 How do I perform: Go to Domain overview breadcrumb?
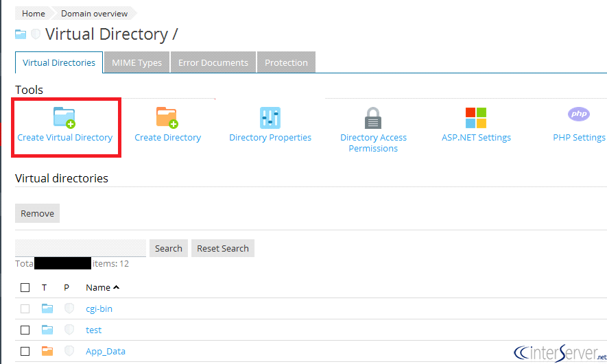point(94,14)
